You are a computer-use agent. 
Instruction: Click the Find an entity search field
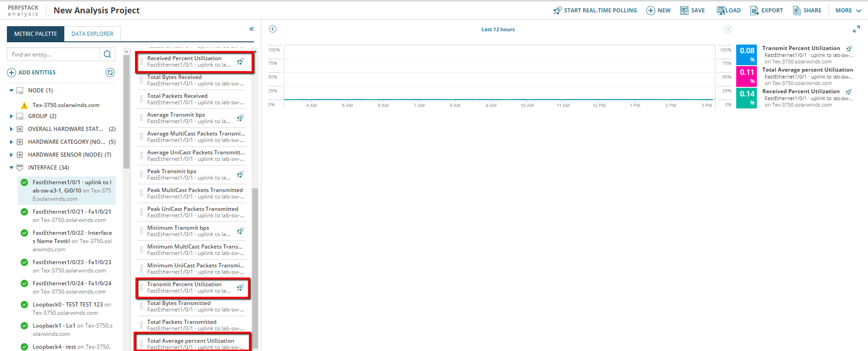[54, 54]
